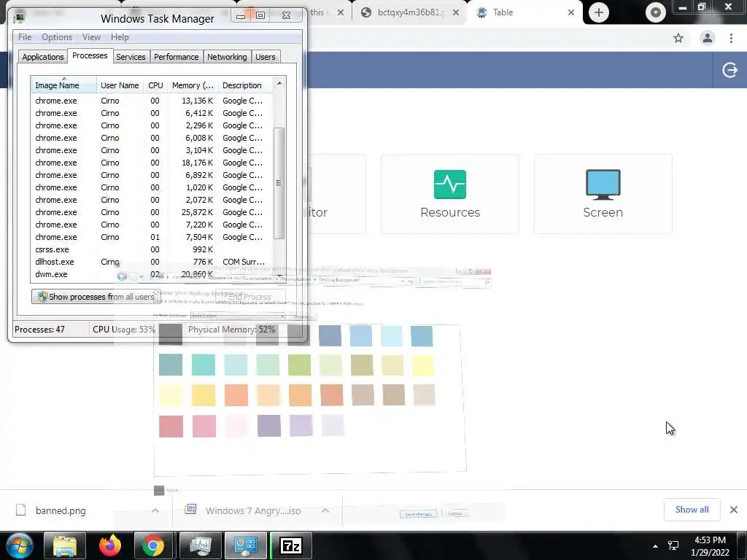Open Task Manager File menu
747x560 pixels.
[25, 37]
